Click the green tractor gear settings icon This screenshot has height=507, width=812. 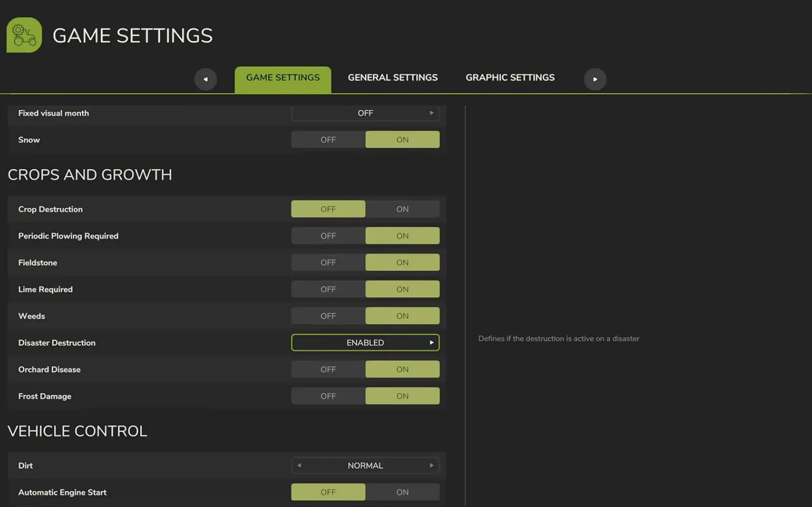click(x=24, y=35)
